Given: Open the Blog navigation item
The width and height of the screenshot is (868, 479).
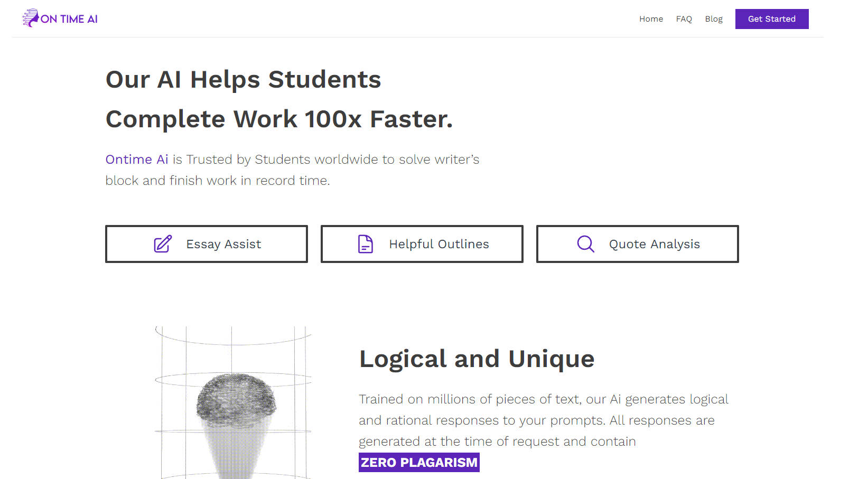Looking at the screenshot, I should click(x=714, y=19).
